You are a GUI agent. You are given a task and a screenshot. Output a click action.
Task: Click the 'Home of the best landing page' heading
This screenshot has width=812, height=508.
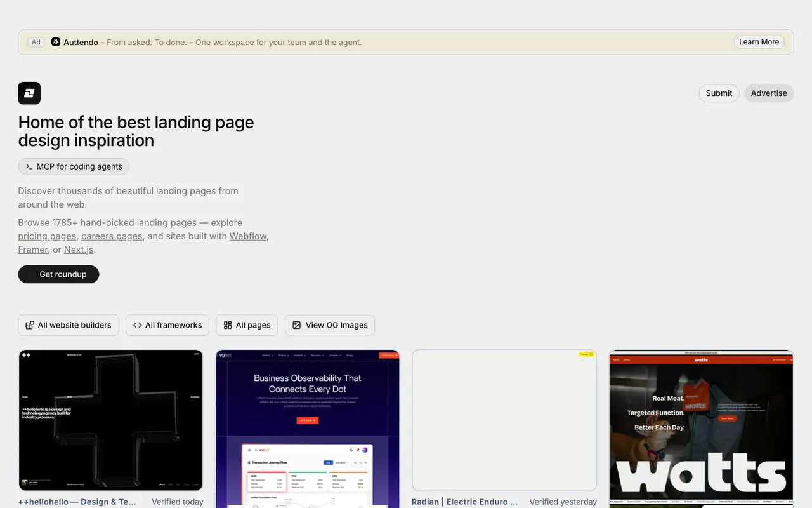pyautogui.click(x=136, y=131)
